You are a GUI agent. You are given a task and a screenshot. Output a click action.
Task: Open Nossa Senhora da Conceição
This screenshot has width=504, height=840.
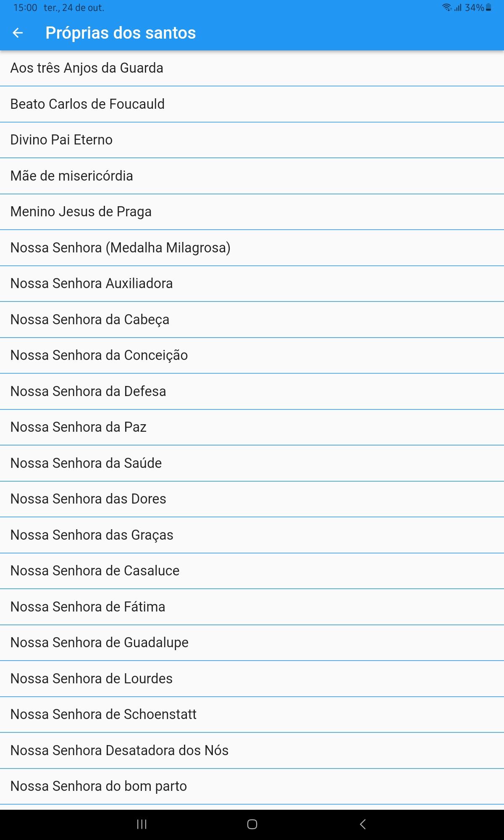tap(252, 355)
